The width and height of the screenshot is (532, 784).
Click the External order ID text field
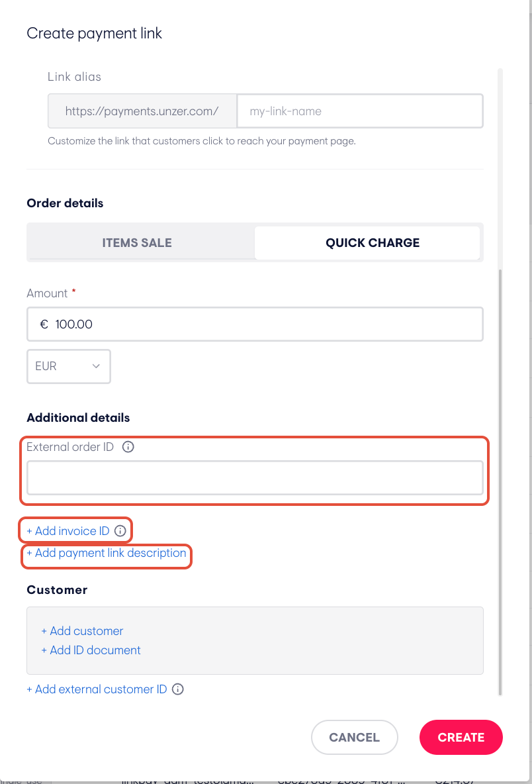(255, 478)
